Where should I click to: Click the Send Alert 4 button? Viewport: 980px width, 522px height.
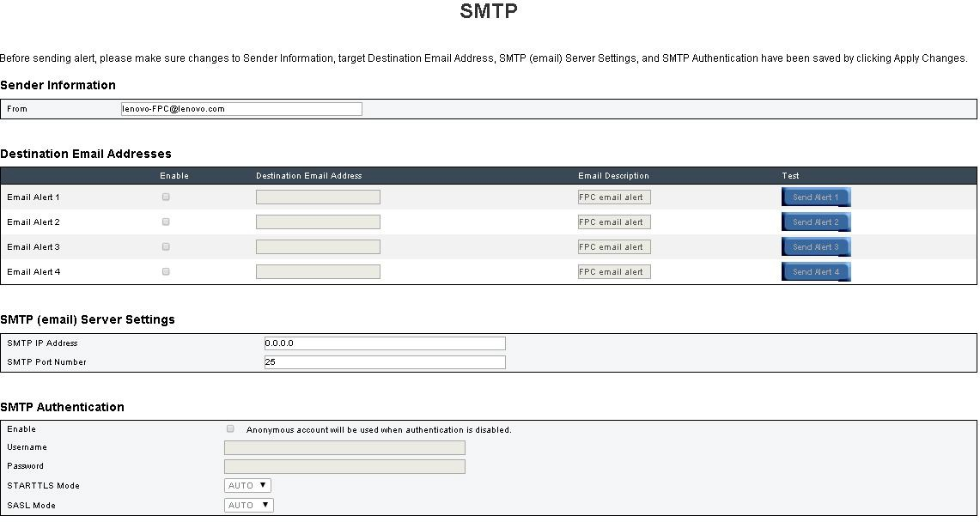click(x=816, y=272)
